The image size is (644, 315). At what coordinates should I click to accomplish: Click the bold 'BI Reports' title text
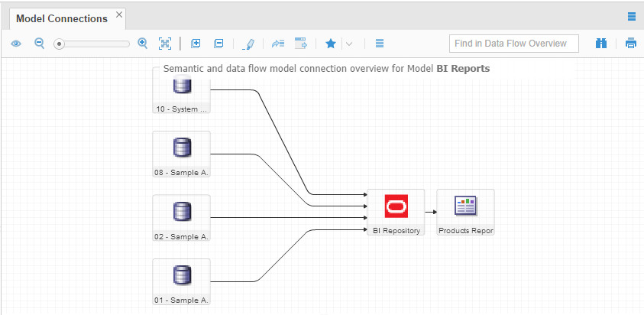pos(463,69)
